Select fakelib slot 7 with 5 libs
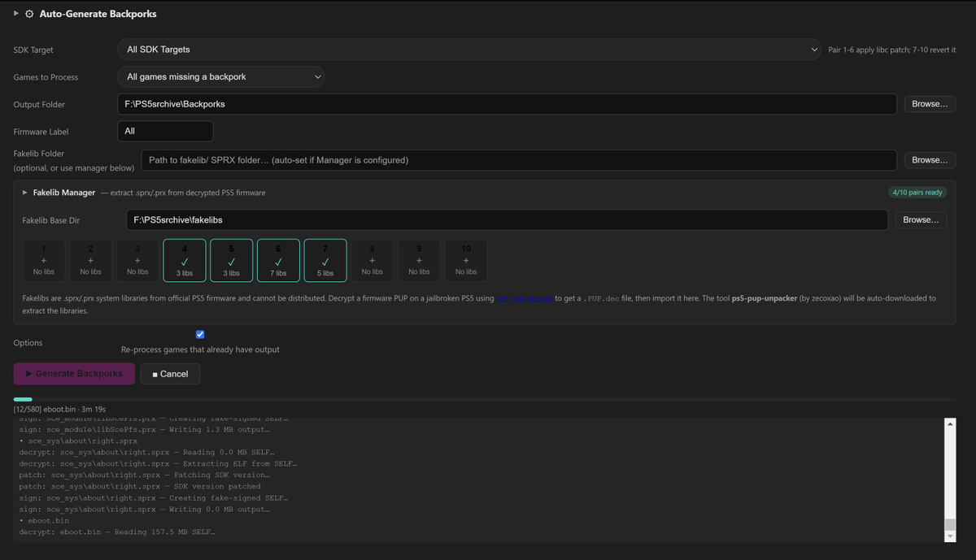Screen dimensions: 976x560 (x=325, y=260)
